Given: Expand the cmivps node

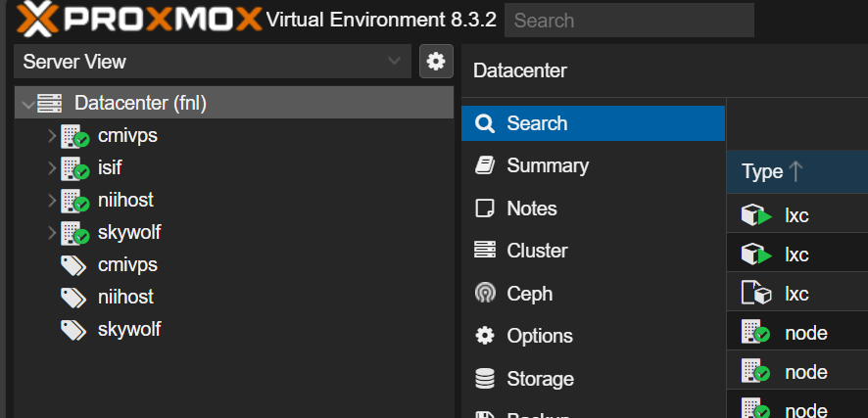Looking at the screenshot, I should click(x=52, y=135).
